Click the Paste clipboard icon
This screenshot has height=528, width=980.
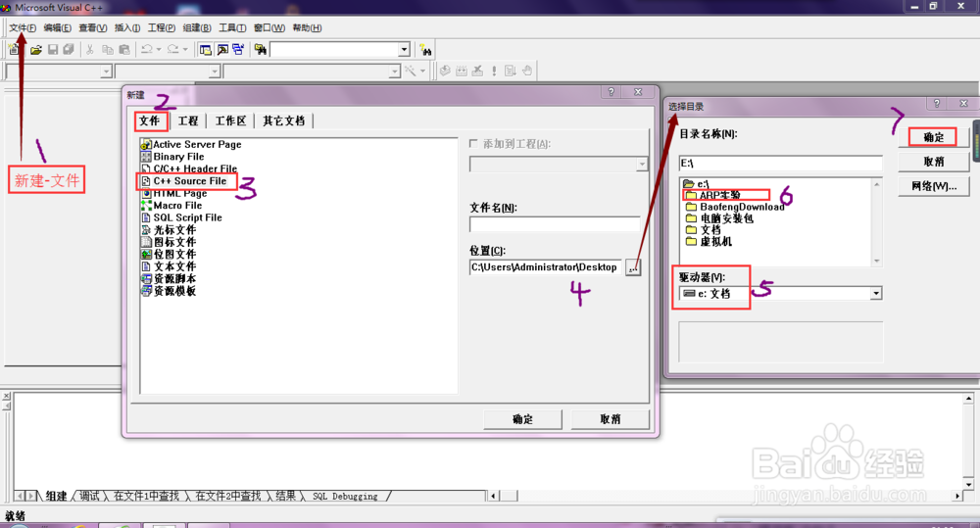pos(124,49)
